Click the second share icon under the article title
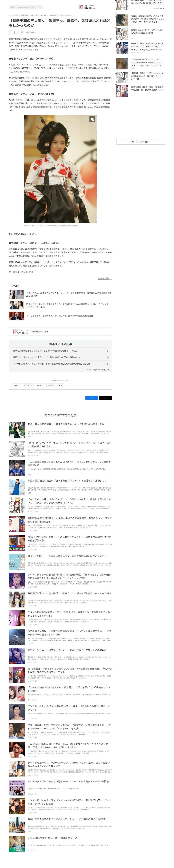174x868 pixels. click(13, 32)
